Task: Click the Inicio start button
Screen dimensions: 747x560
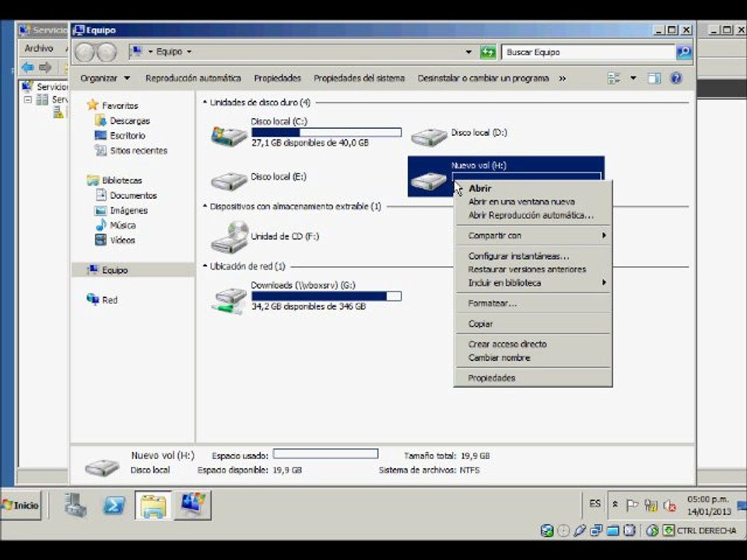Action: pyautogui.click(x=20, y=506)
